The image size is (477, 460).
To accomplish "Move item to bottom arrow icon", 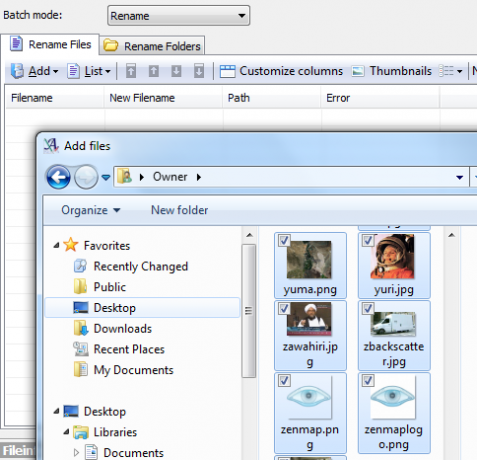I will pyautogui.click(x=199, y=71).
